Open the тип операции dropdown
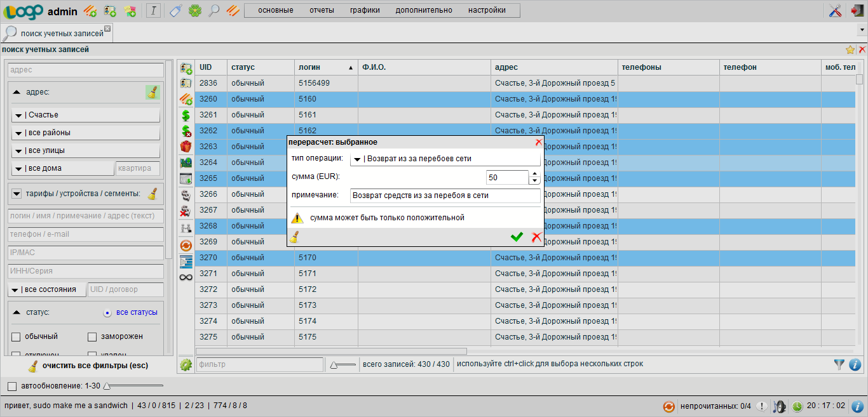 pos(445,159)
